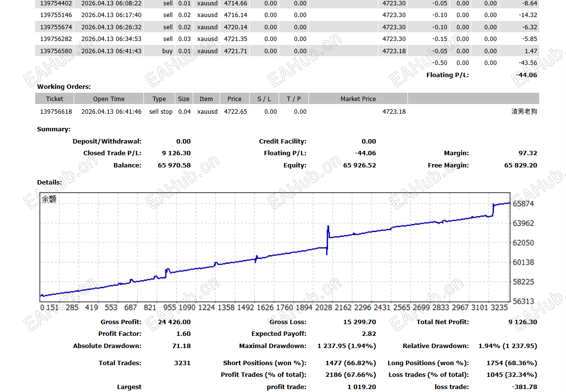Select ticket 139755674 in the trades table
566x392 pixels.
(x=56, y=27)
